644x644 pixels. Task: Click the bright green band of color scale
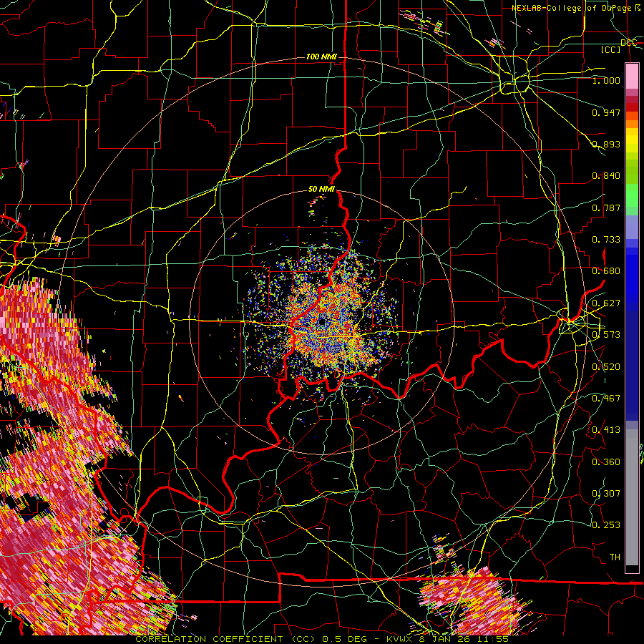pyautogui.click(x=632, y=195)
